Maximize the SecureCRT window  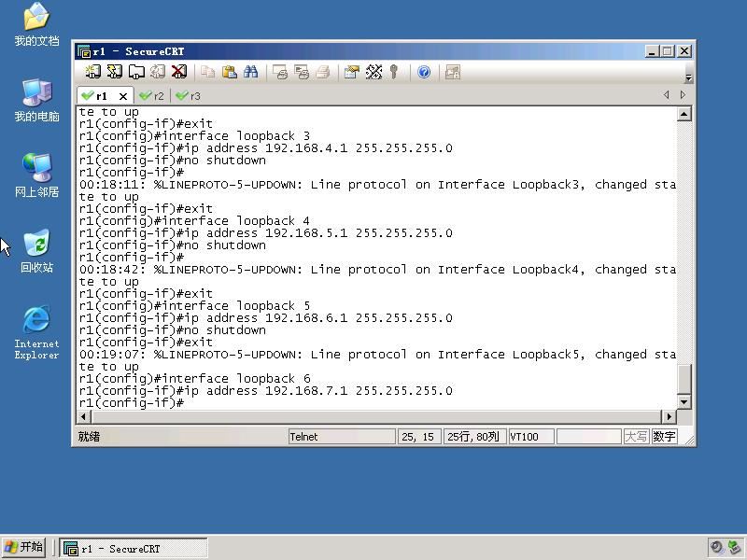coord(668,51)
